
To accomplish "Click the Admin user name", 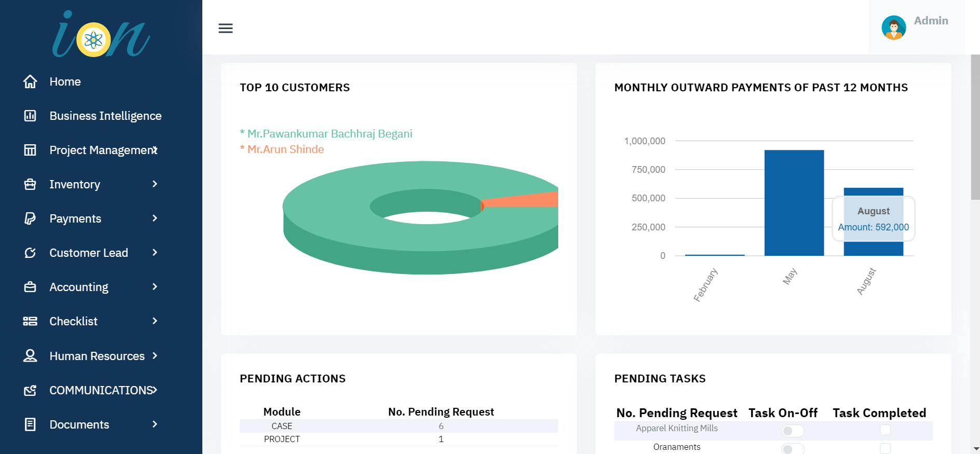I will pos(931,21).
